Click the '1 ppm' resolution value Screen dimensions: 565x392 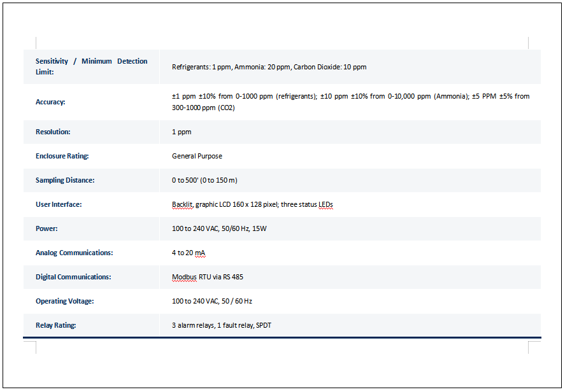click(182, 132)
